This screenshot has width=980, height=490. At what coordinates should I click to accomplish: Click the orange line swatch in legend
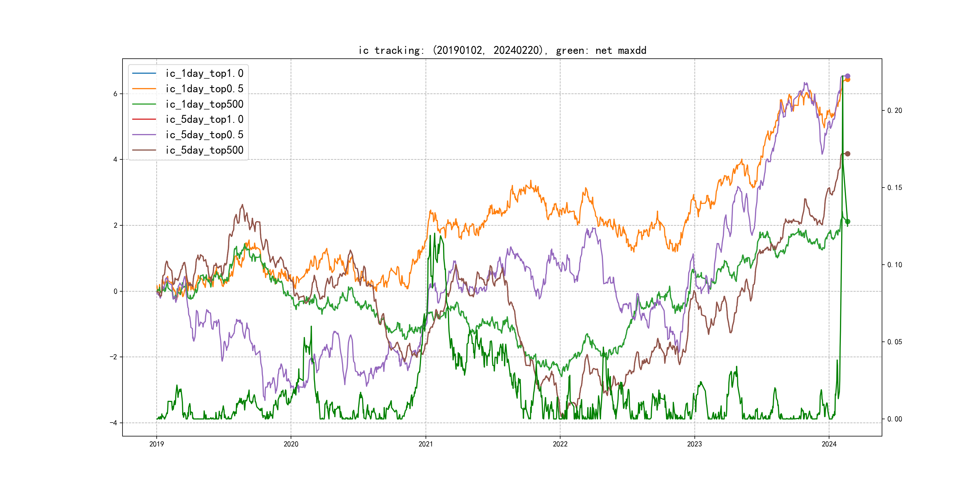144,89
